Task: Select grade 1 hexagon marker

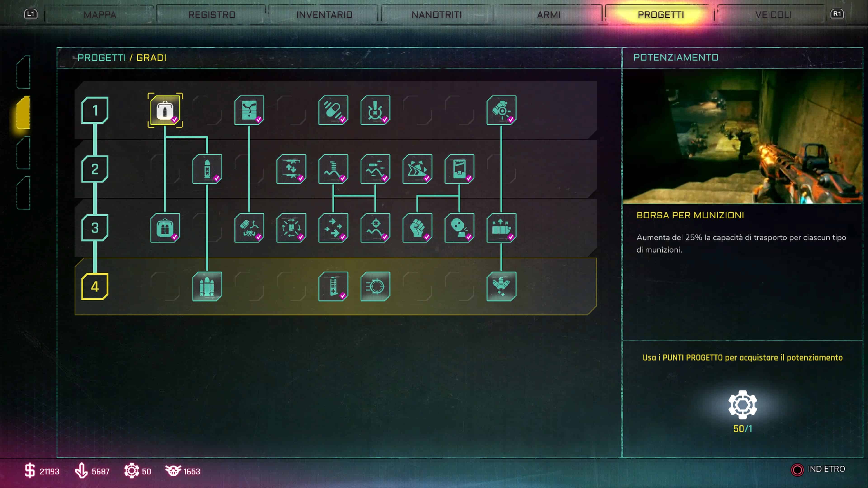Action: [95, 110]
